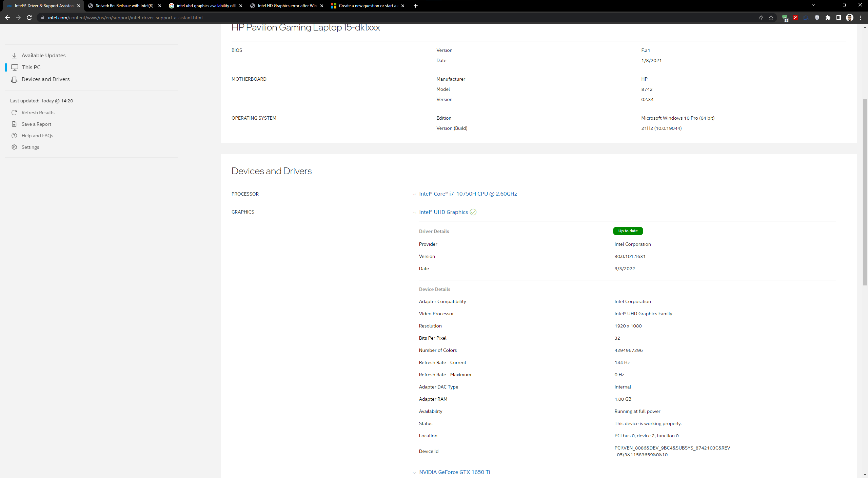
Task: Switch to the Create a new question tab
Action: (x=367, y=6)
